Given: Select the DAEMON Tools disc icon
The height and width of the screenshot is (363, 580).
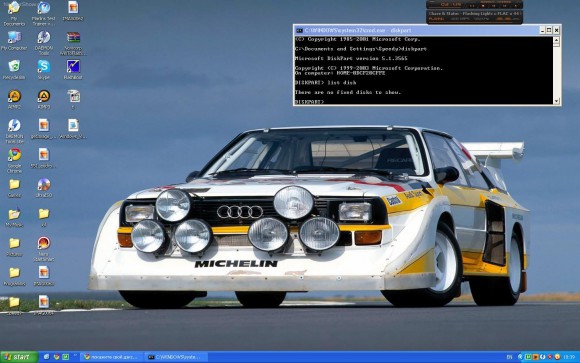Looking at the screenshot, I should [44, 37].
